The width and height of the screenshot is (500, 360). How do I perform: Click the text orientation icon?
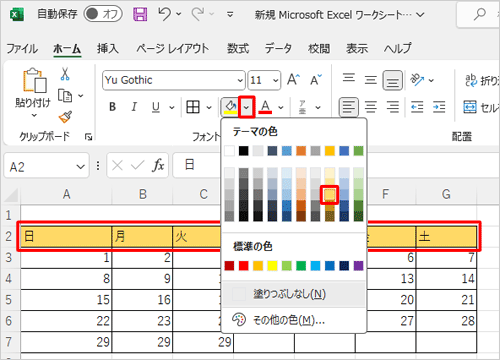point(417,80)
